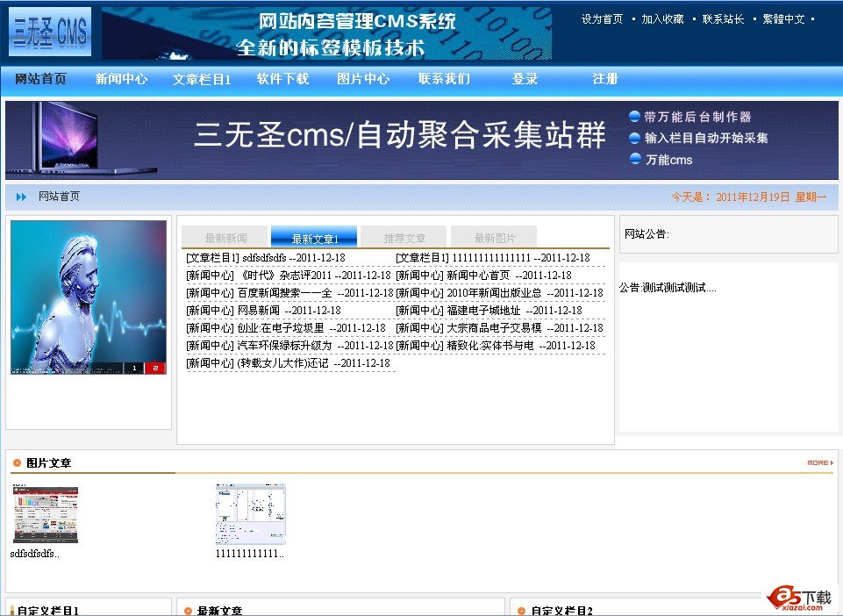Select slideshow indicator 1 on the robot image
The image size is (843, 616).
click(135, 368)
